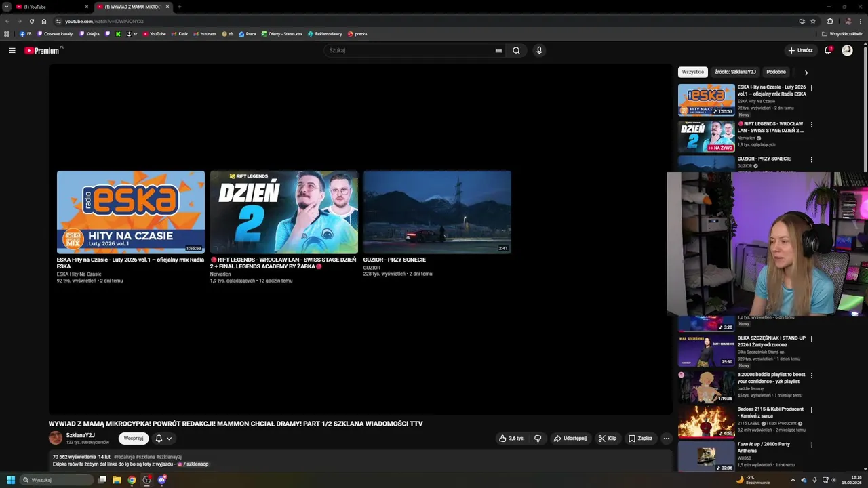Open Chrome from the Windows taskbar

tap(132, 480)
